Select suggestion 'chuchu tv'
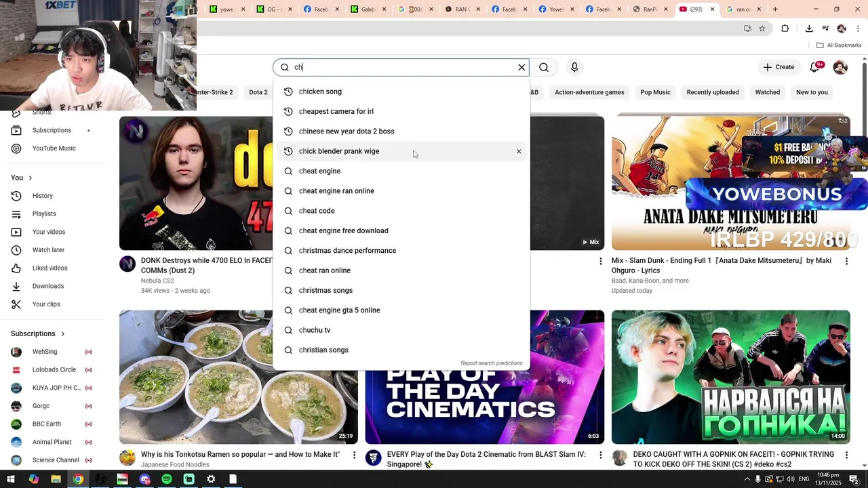 coord(401,330)
